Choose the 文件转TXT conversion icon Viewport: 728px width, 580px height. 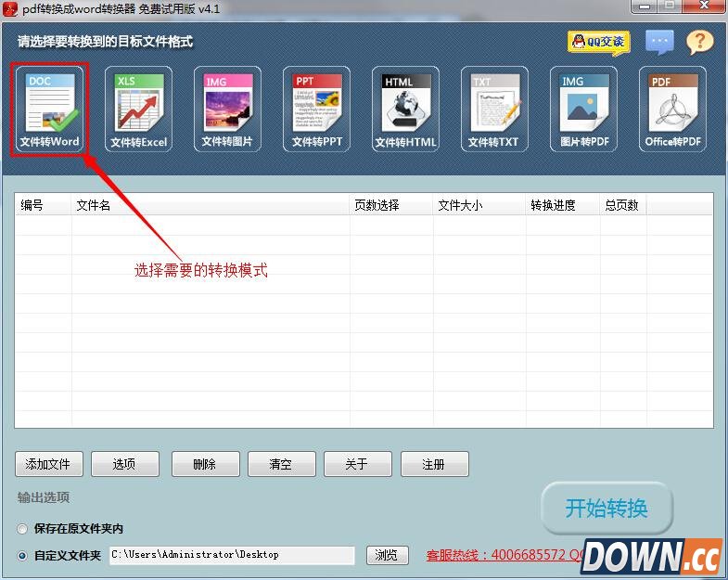[494, 110]
